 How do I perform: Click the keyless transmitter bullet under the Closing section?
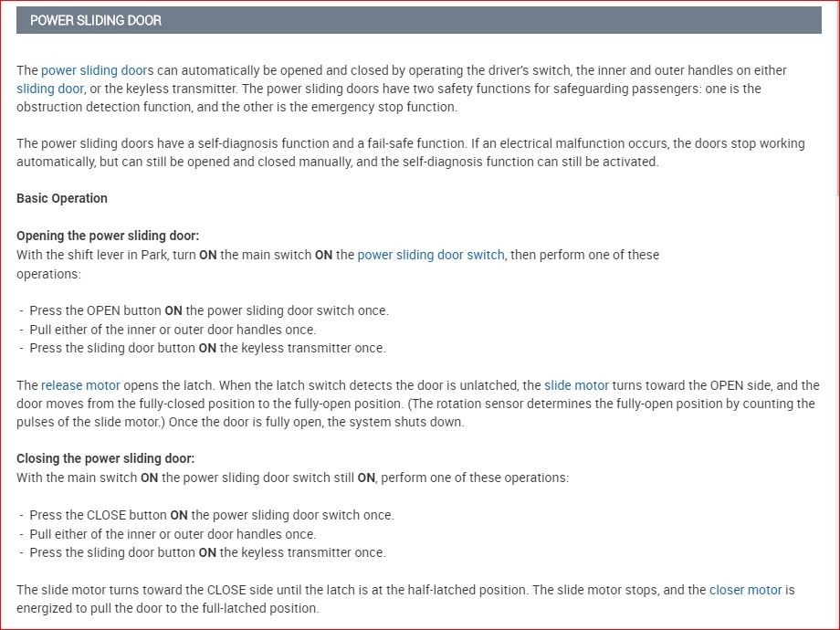[x=207, y=552]
